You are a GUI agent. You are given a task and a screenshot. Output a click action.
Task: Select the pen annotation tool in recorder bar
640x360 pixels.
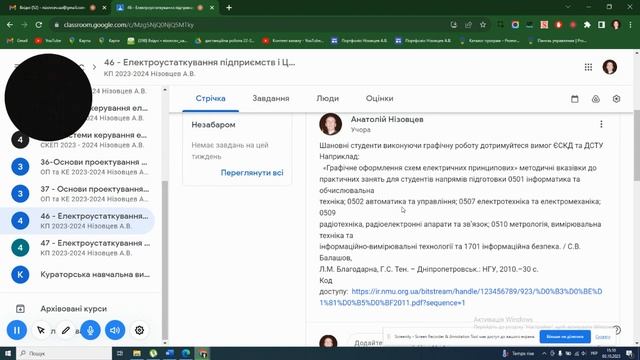66,330
